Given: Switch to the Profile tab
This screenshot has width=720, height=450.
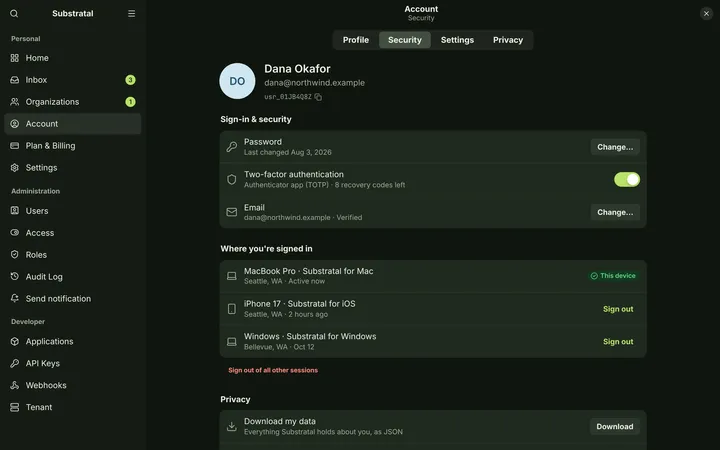Looking at the screenshot, I should click(356, 40).
